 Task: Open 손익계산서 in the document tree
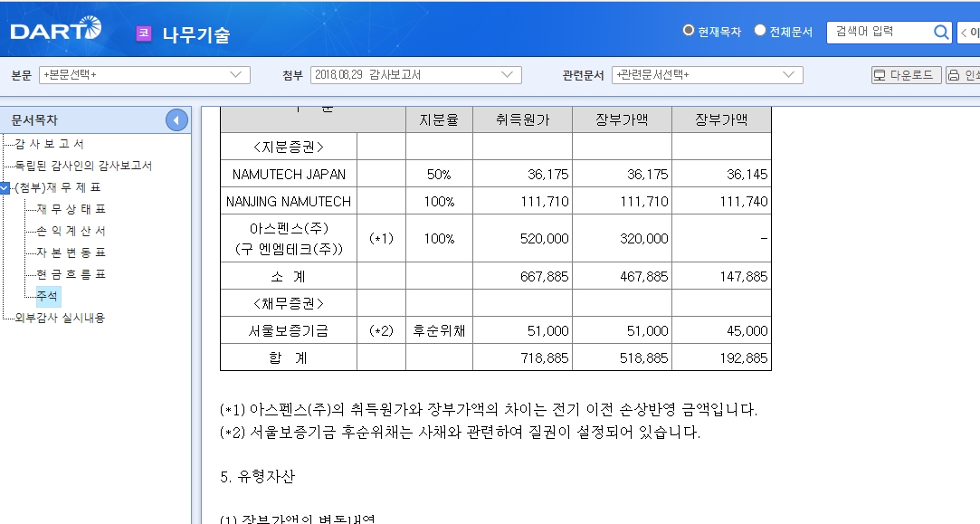click(71, 231)
